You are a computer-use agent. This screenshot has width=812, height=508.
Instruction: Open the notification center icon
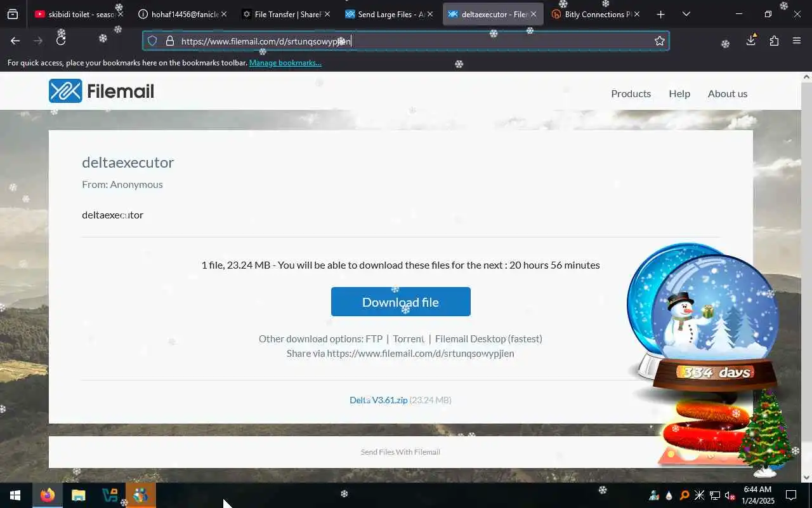point(791,495)
